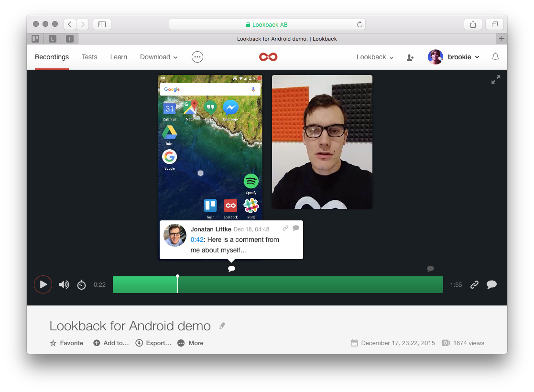Screen dimensions: 534x392
Task: Play the recording with the play button
Action: (x=43, y=284)
